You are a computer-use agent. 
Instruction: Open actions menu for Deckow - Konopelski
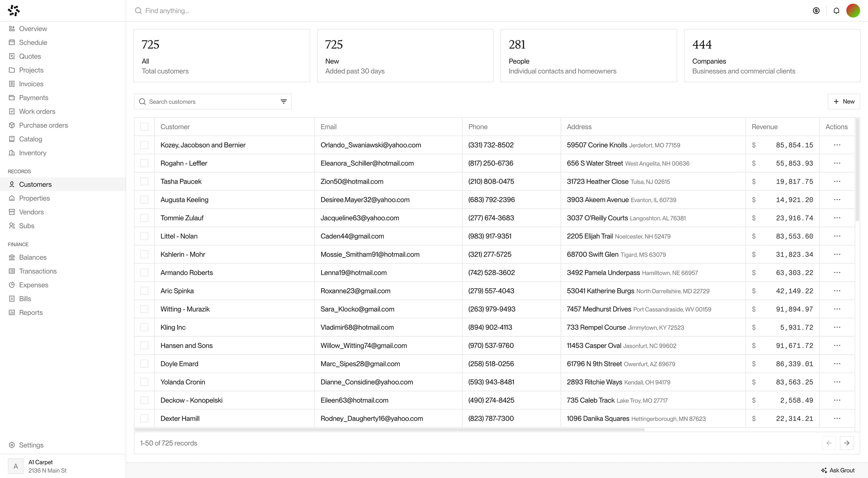(837, 400)
